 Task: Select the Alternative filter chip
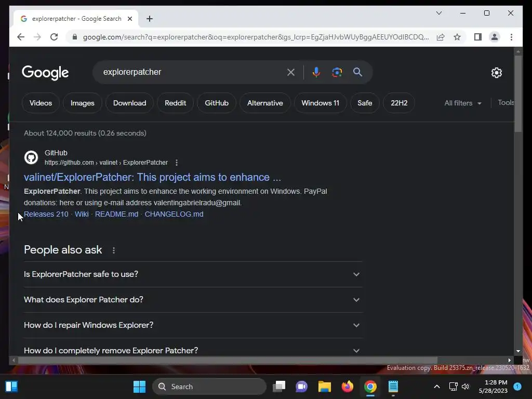[x=265, y=103]
